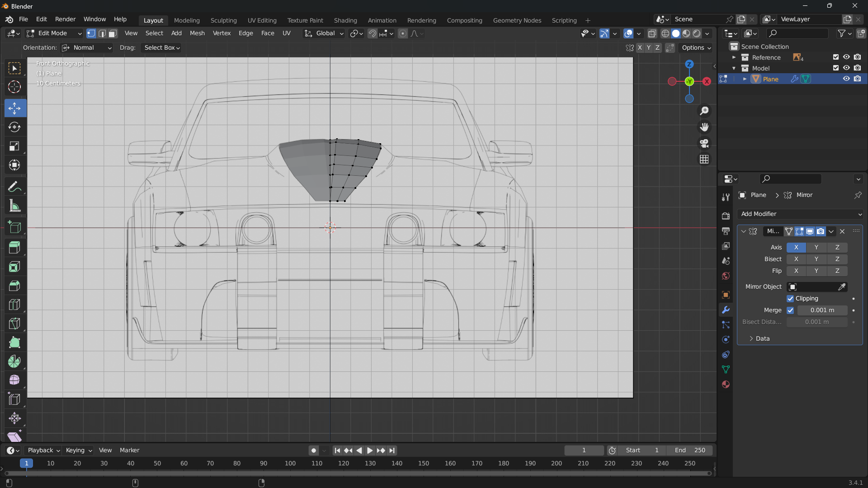
Task: Disable the Merge checkbox
Action: (x=790, y=310)
